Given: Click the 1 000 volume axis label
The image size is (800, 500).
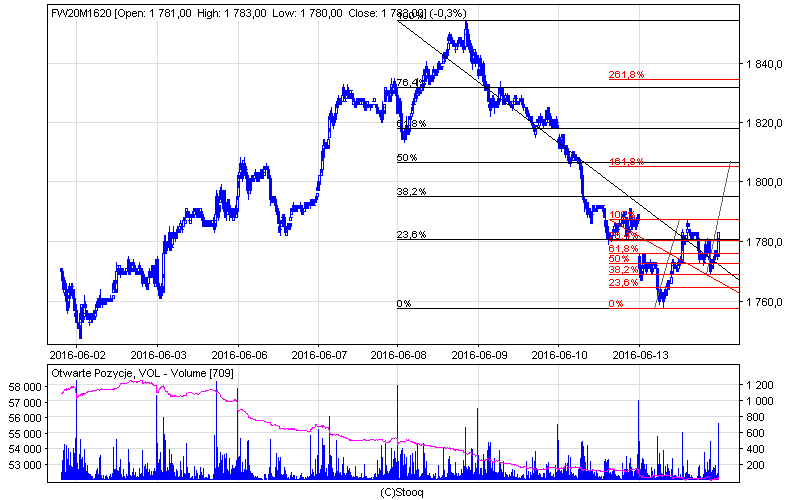Looking at the screenshot, I should 760,402.
